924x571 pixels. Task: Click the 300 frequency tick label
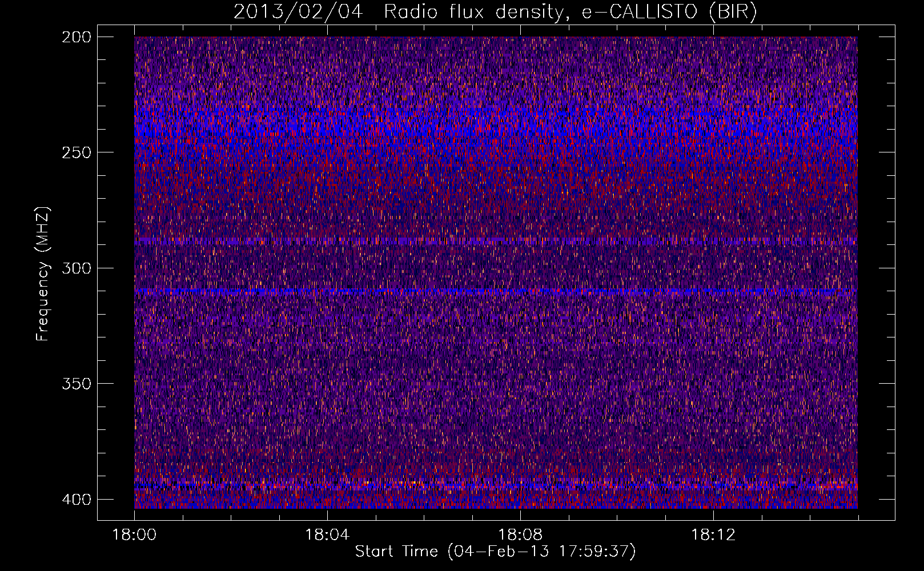tap(76, 268)
